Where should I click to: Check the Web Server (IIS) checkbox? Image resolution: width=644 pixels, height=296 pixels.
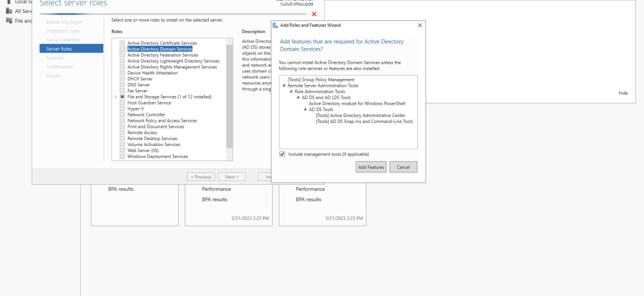[122, 151]
